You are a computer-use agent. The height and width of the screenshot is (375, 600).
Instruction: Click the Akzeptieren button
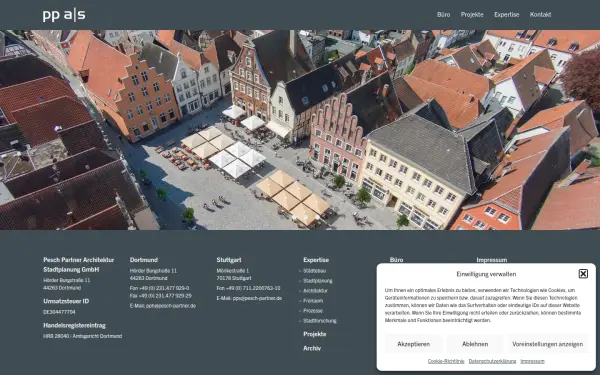click(x=413, y=344)
